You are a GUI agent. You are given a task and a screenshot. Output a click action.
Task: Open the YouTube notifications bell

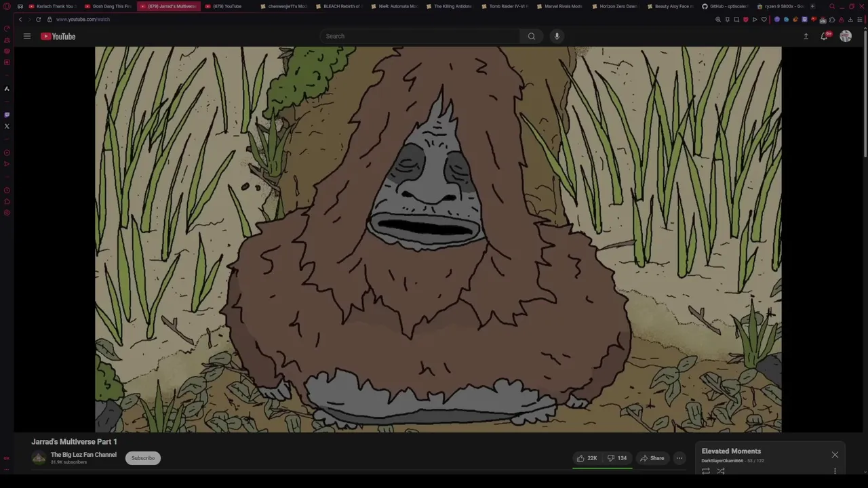pyautogui.click(x=825, y=37)
